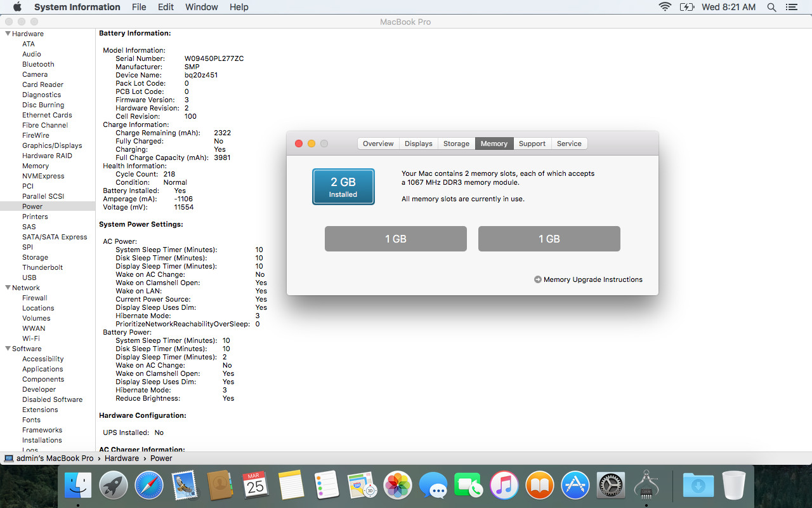Collapse the Hardware section triangle
Viewport: 812px width, 508px height.
8,34
